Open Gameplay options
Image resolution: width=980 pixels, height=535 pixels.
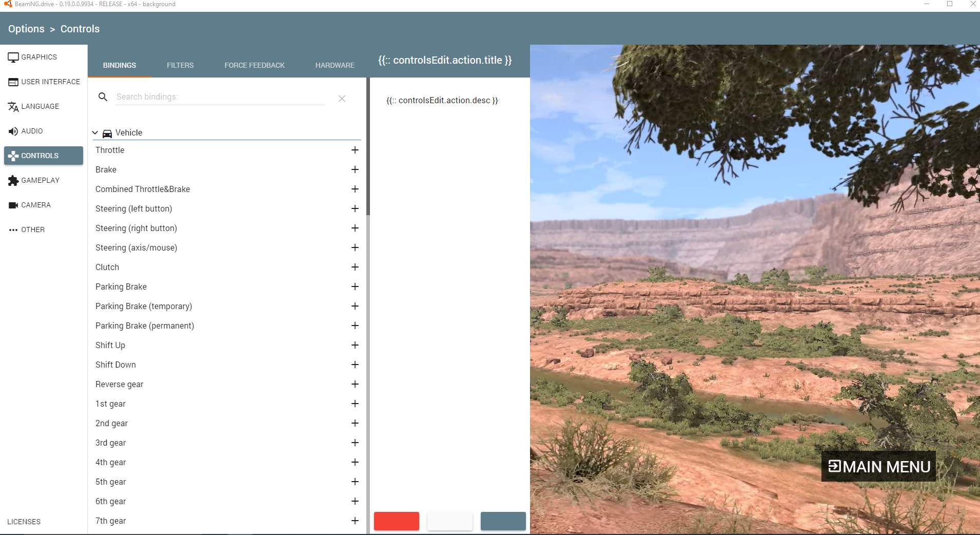click(44, 180)
